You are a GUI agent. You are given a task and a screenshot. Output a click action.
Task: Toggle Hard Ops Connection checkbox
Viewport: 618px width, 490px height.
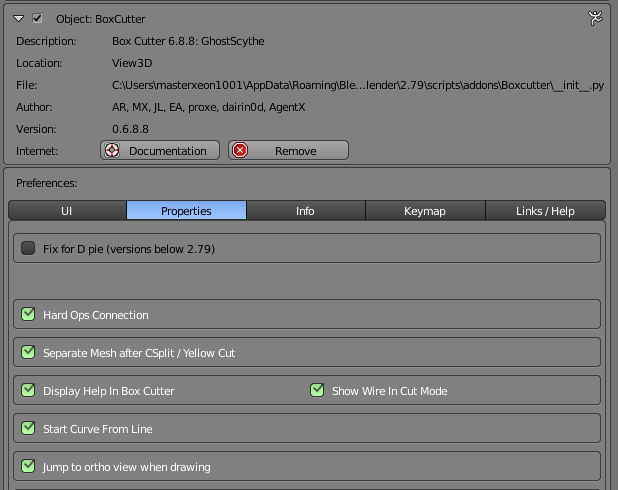(28, 315)
